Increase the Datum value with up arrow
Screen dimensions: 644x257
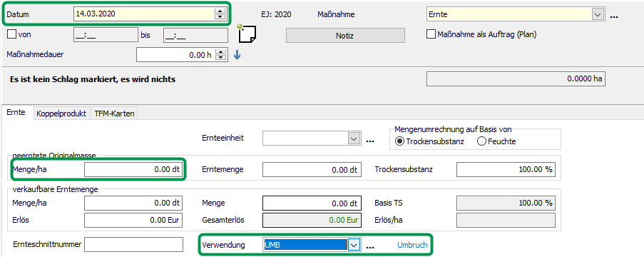tap(220, 11)
